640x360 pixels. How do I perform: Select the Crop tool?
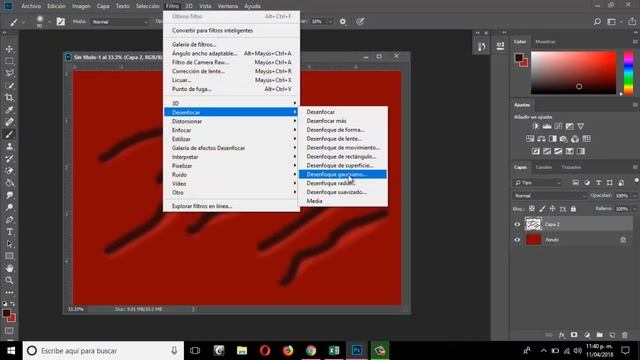(9, 98)
